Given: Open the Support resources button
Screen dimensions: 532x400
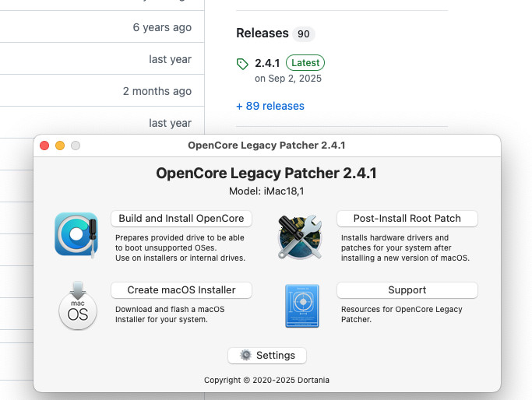Looking at the screenshot, I should pyautogui.click(x=407, y=289).
